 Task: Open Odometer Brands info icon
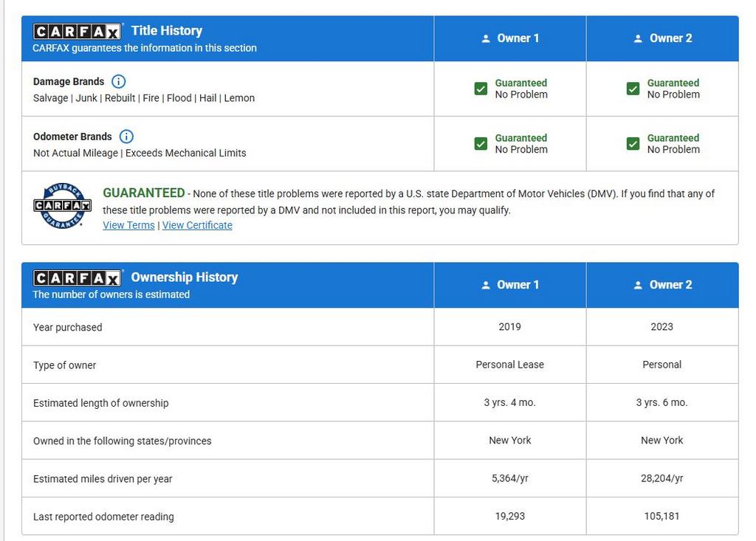coord(126,137)
